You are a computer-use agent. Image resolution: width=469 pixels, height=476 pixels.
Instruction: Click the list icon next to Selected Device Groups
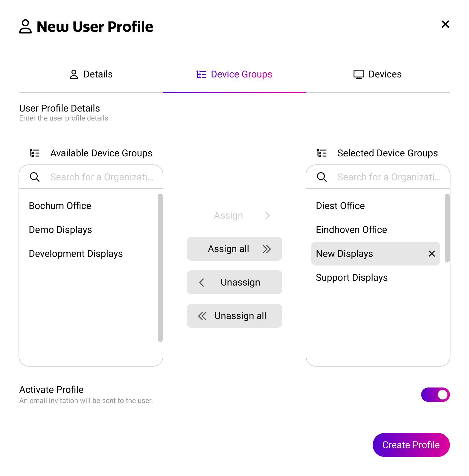(x=322, y=153)
